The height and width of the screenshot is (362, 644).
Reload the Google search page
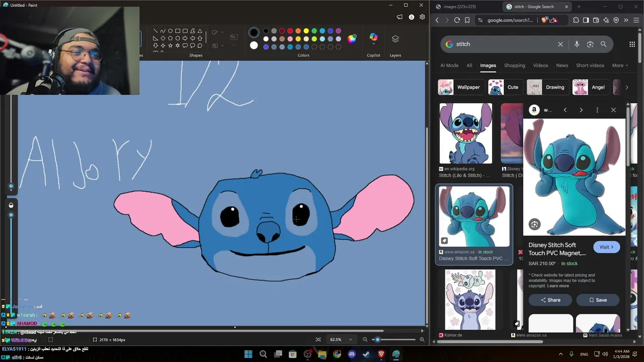(457, 20)
